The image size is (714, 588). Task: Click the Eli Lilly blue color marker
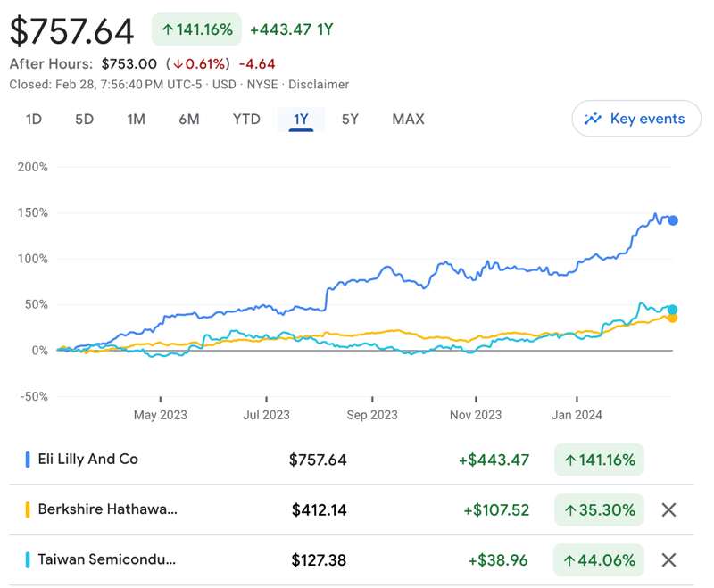28,460
